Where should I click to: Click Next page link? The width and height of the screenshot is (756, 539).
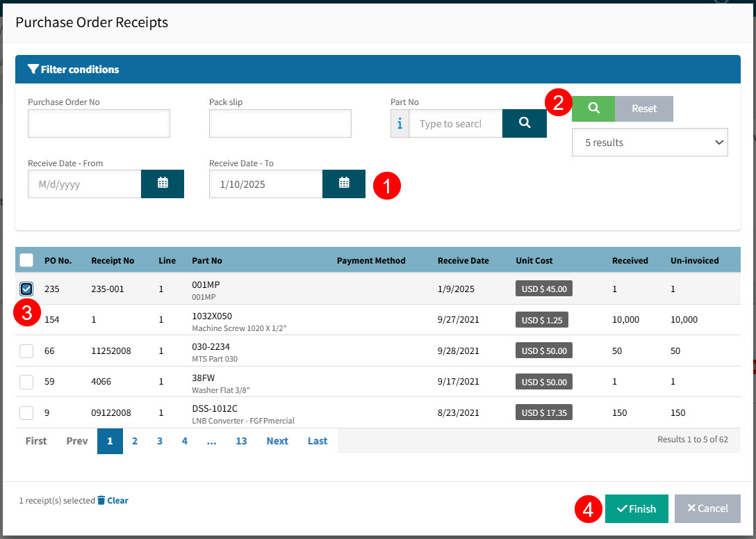pyautogui.click(x=277, y=441)
